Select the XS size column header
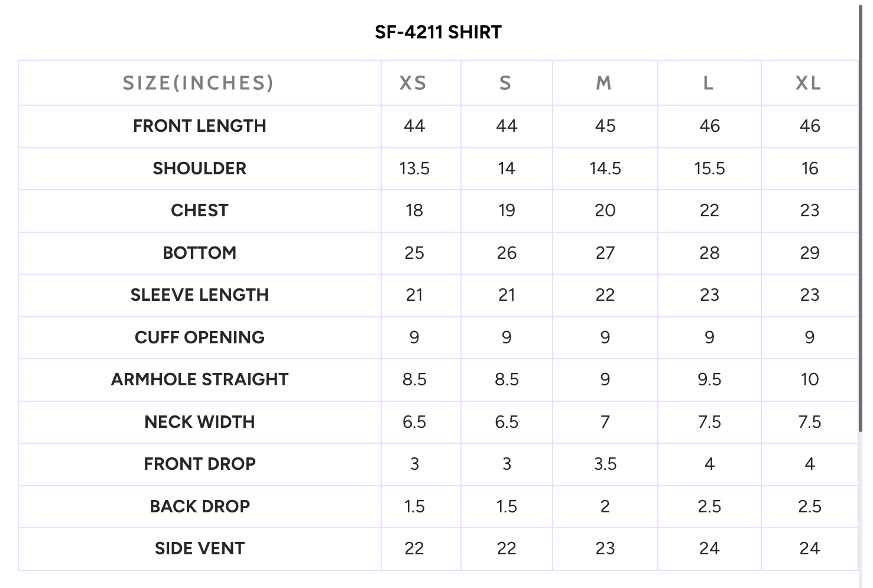873x588 pixels. pos(413,83)
